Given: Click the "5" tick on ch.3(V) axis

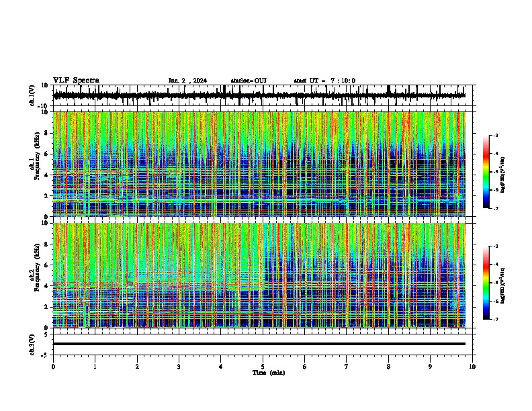Looking at the screenshot, I should 47,334.
